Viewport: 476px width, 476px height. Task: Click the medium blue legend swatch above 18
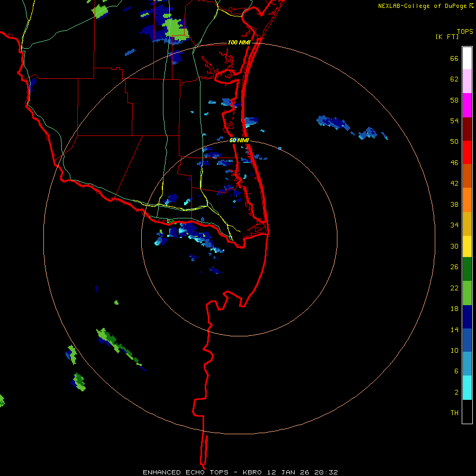click(467, 340)
